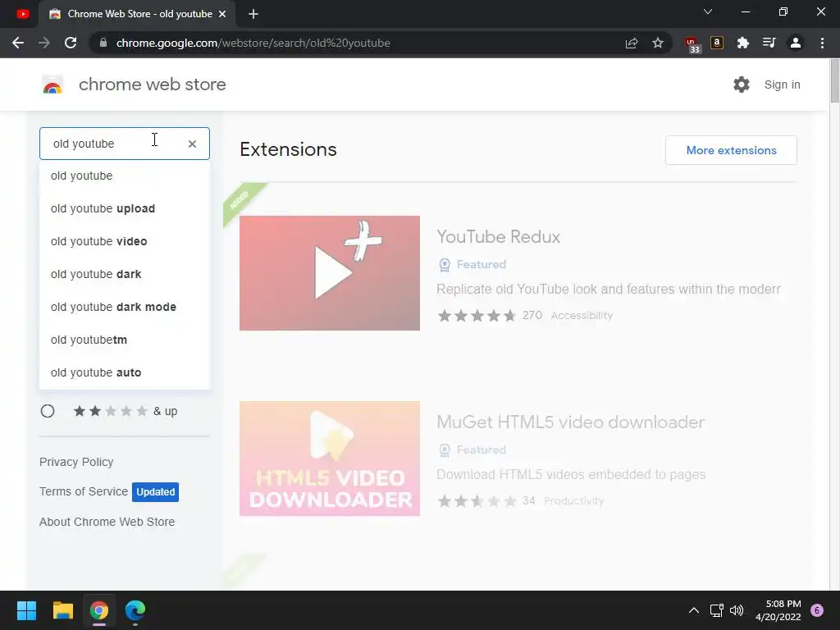Open uBlock Origin extension icon
840x630 pixels.
(x=692, y=44)
